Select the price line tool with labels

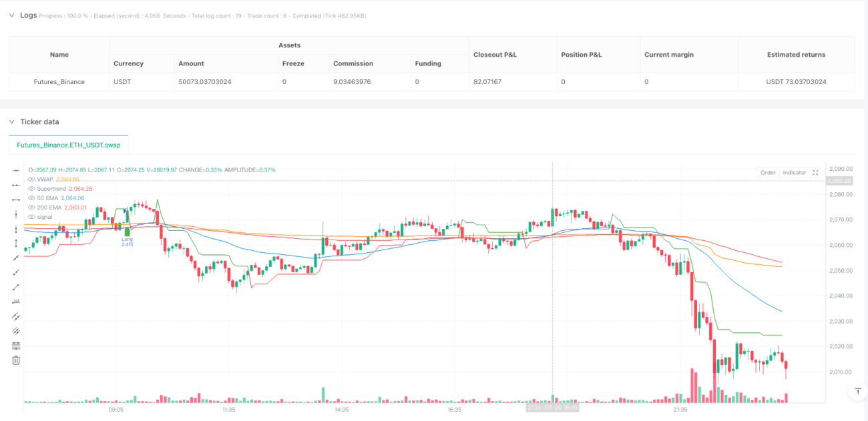16,302
